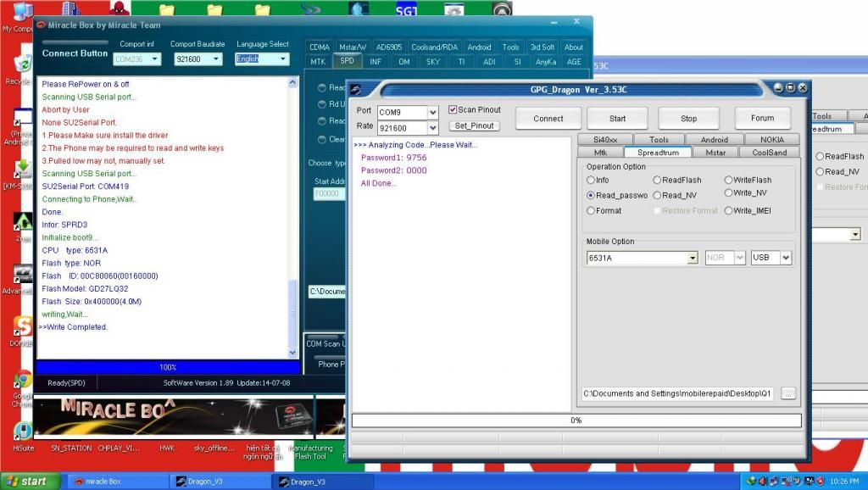Open the Rate 921600 dropdown in GPG_Dragon
This screenshot has height=490, width=868.
(x=433, y=128)
